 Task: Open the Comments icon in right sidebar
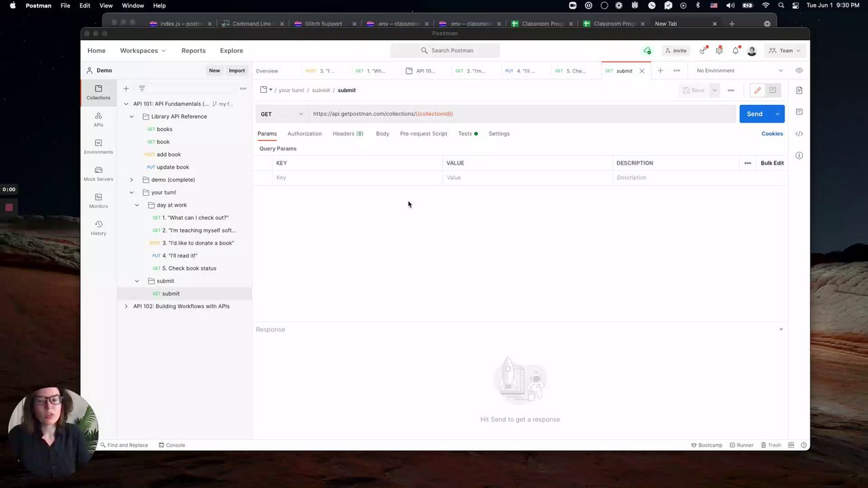[x=799, y=112]
